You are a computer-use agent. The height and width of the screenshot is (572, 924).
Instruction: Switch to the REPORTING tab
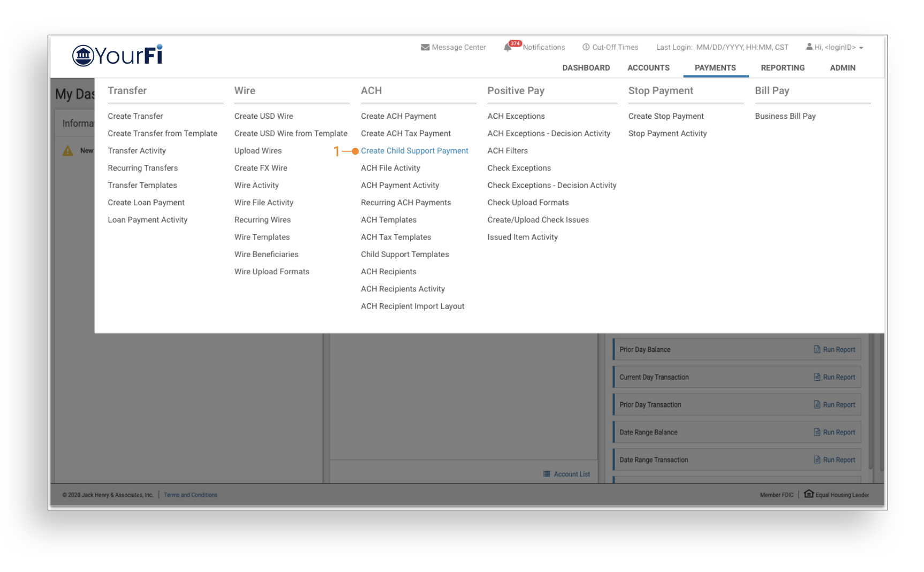click(x=782, y=67)
